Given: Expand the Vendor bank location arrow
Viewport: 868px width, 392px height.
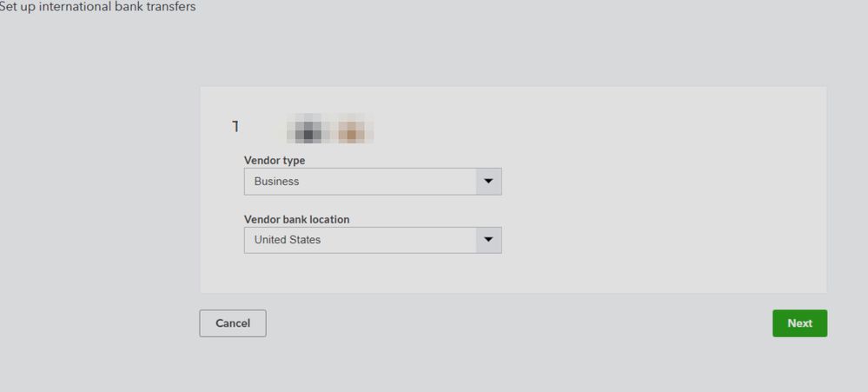Looking at the screenshot, I should [x=488, y=240].
